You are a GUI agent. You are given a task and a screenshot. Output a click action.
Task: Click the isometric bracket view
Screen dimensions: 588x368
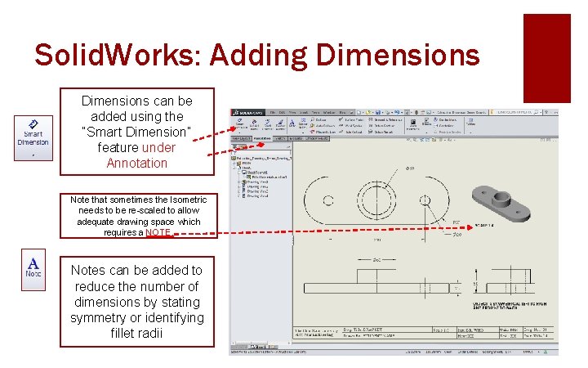(501, 203)
